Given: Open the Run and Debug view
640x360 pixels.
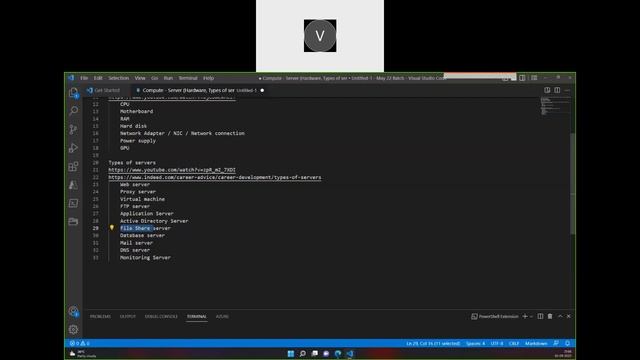Looking at the screenshot, I should click(x=73, y=148).
